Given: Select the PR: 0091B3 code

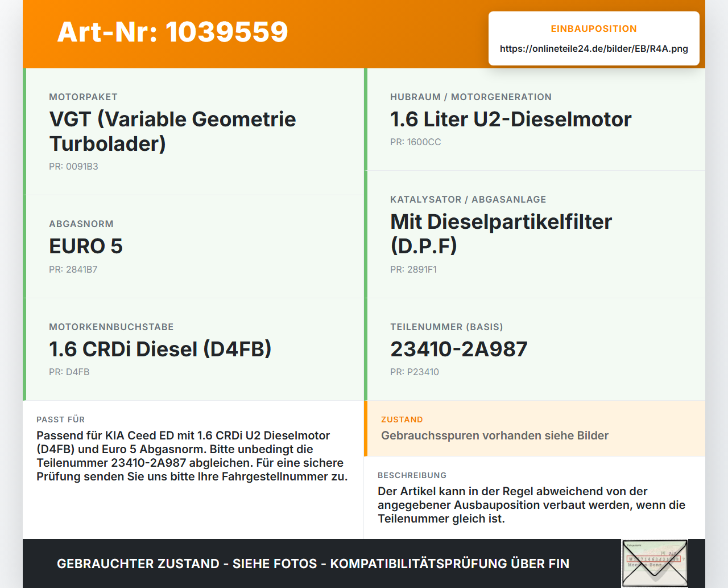Looking at the screenshot, I should pos(73,167).
